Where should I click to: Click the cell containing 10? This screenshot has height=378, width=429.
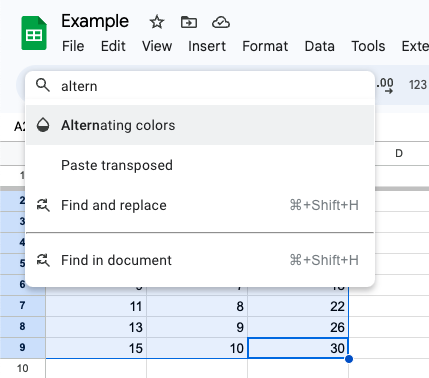[x=197, y=348]
